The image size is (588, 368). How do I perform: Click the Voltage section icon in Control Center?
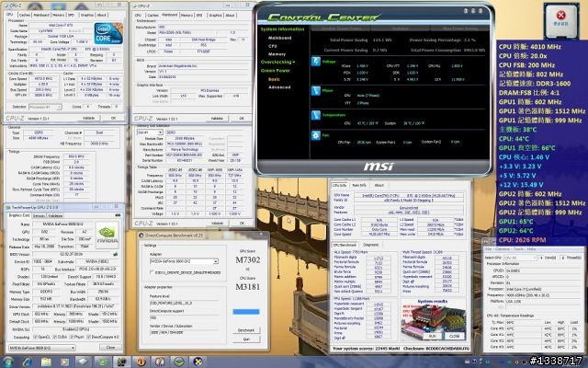tap(315, 62)
